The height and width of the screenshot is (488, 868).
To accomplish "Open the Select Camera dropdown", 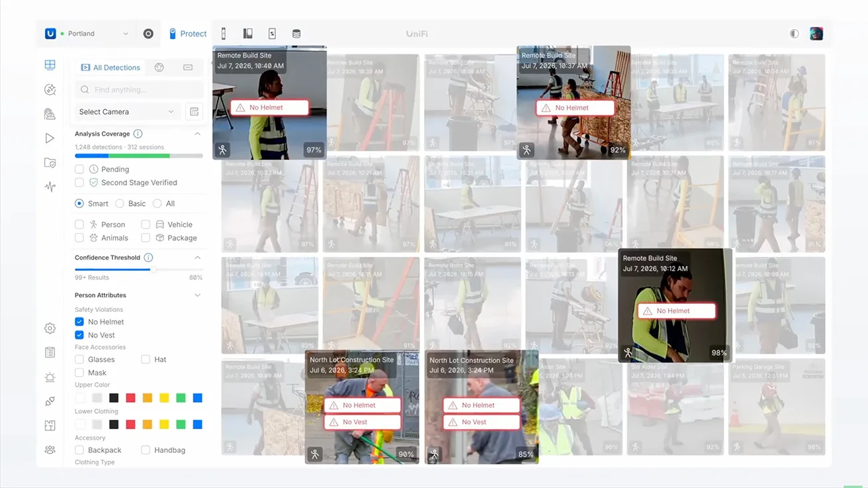I will pyautogui.click(x=126, y=112).
